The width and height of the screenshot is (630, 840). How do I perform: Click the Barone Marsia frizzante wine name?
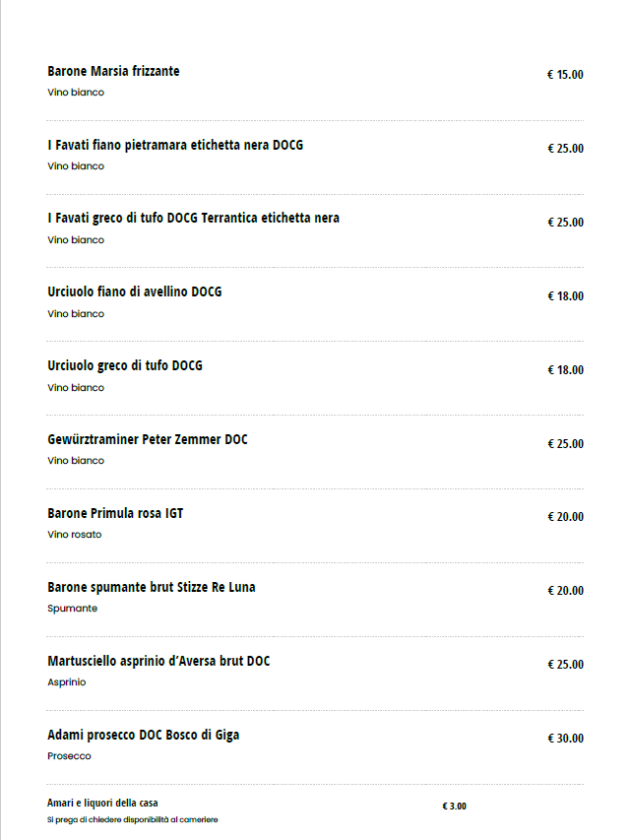pos(113,71)
